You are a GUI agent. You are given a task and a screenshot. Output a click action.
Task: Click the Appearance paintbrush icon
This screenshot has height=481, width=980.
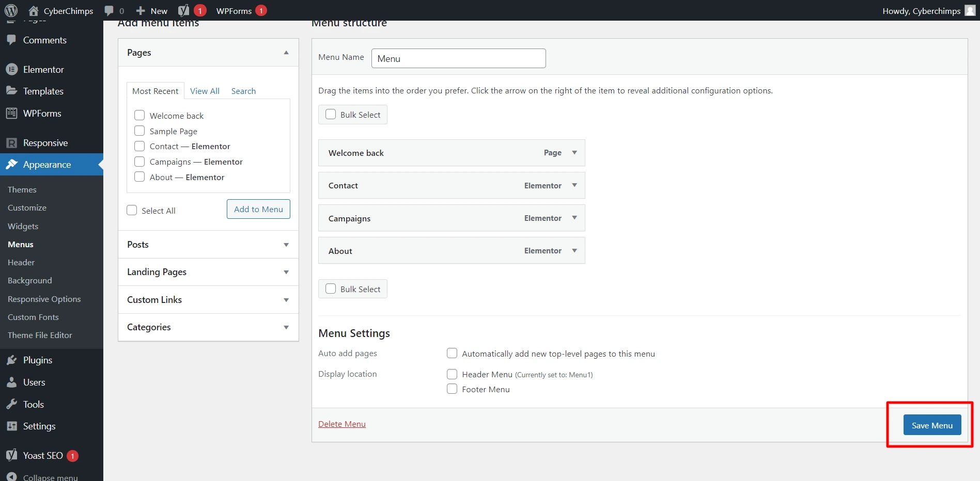click(x=11, y=164)
